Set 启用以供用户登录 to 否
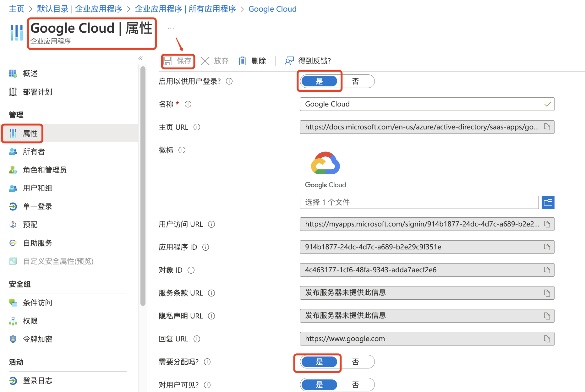Image resolution: width=585 pixels, height=392 pixels. click(355, 81)
